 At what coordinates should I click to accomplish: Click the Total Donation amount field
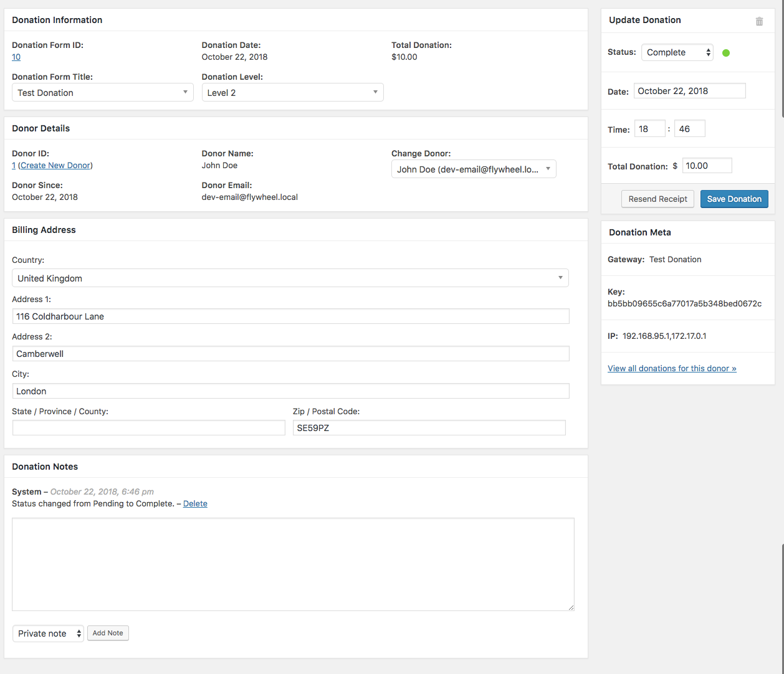click(707, 166)
